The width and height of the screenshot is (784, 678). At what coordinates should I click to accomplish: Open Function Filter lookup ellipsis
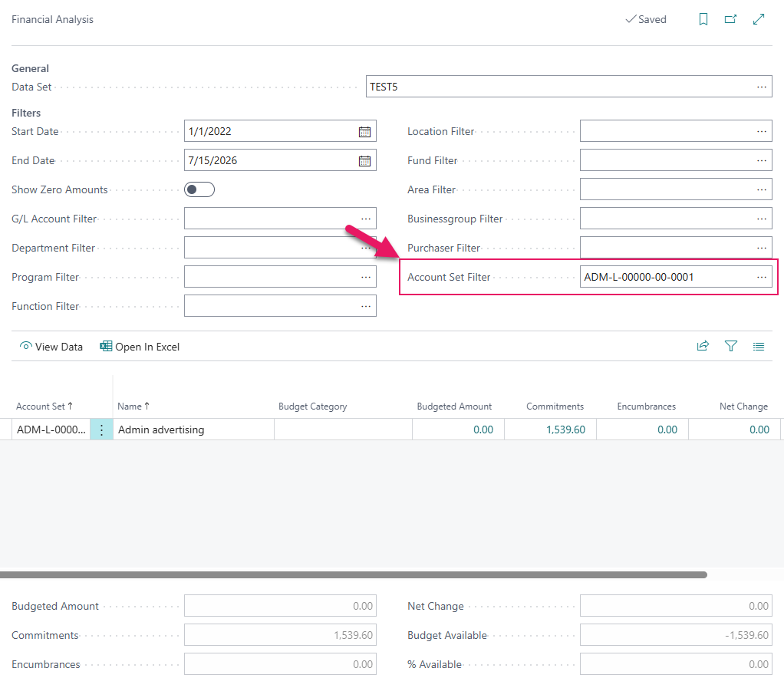point(366,306)
